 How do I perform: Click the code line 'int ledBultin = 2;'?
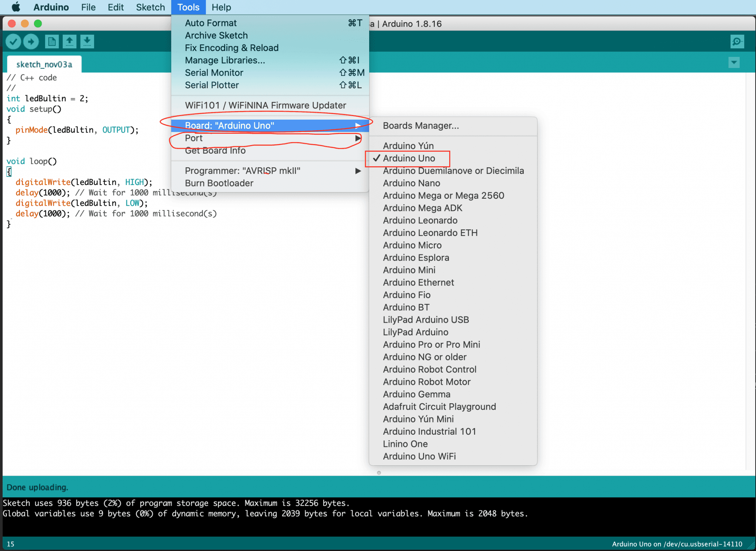47,99
